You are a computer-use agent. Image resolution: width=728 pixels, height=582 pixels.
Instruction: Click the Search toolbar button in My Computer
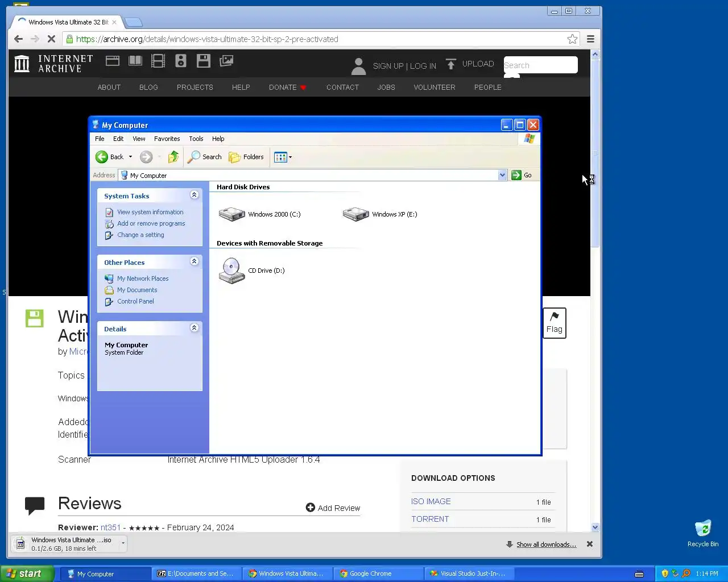pos(205,157)
